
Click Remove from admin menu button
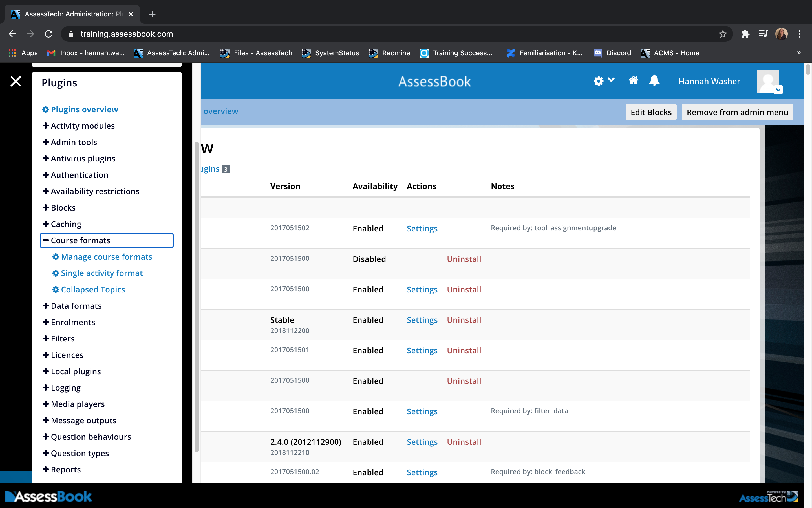tap(737, 112)
